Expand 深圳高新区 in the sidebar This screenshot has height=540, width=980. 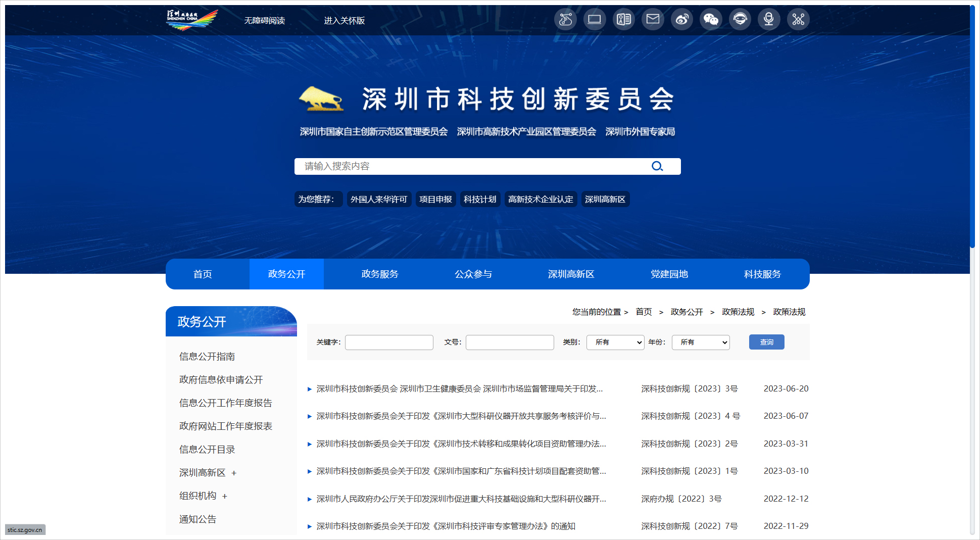point(234,473)
